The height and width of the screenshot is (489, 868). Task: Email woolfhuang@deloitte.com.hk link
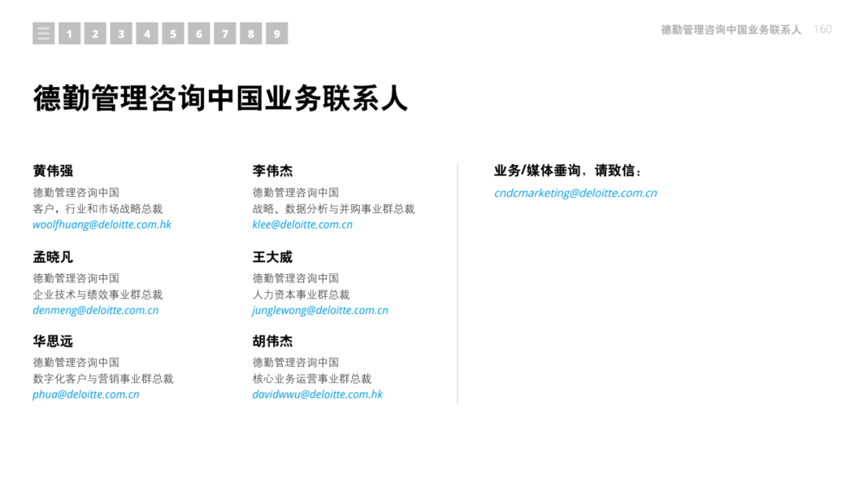[102, 225]
